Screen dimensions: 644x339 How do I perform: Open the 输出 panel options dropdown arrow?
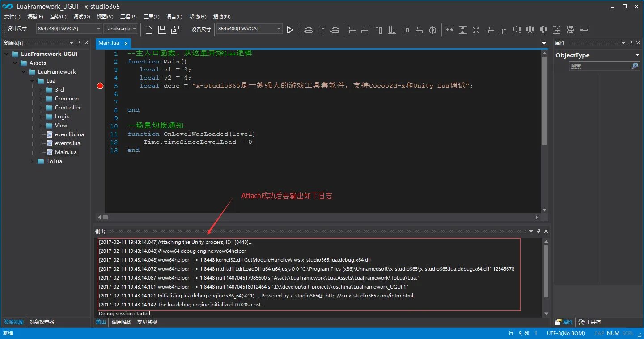tap(531, 231)
